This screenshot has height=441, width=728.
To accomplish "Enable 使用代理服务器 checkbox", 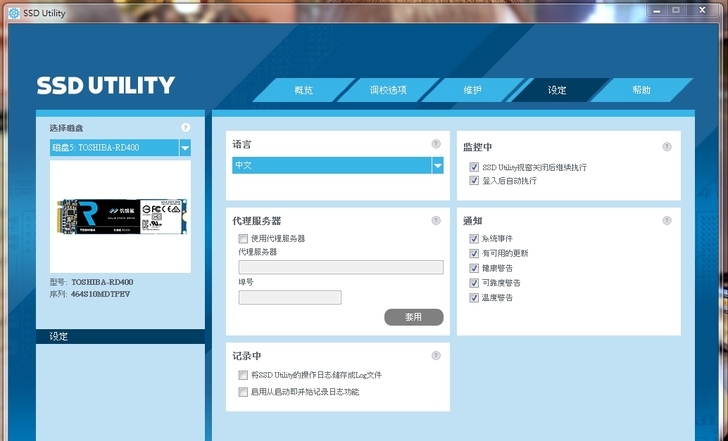I will click(243, 239).
